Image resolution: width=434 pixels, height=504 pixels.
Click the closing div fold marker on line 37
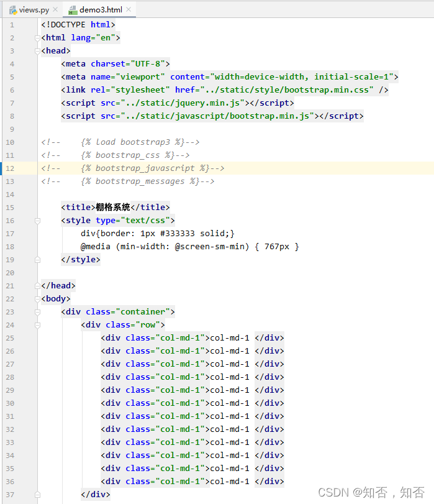[x=37, y=495]
